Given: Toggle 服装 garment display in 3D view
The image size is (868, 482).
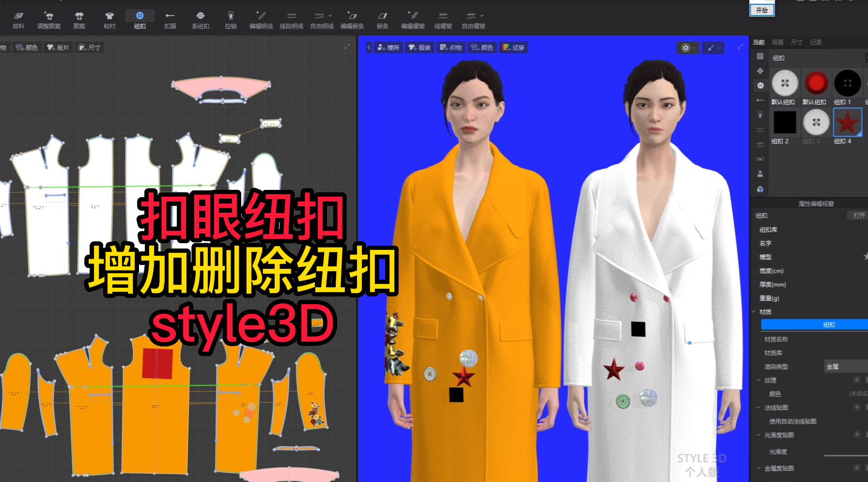Looking at the screenshot, I should [419, 47].
